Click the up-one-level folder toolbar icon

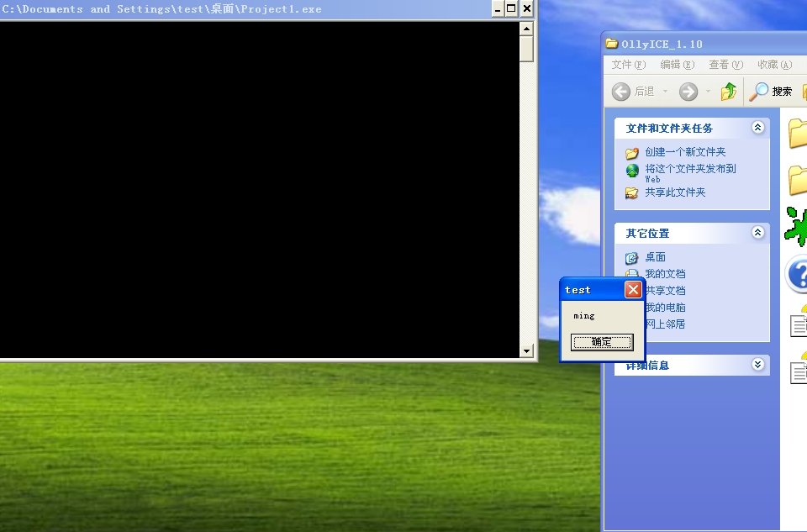tap(728, 91)
